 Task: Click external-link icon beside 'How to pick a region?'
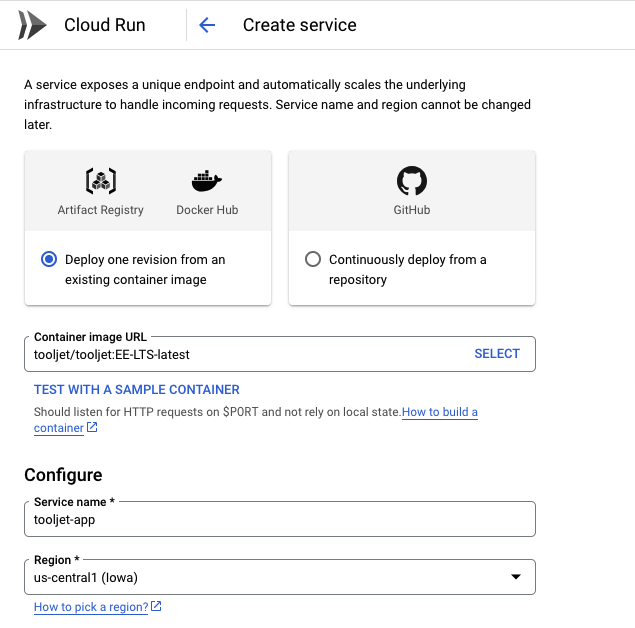click(156, 607)
